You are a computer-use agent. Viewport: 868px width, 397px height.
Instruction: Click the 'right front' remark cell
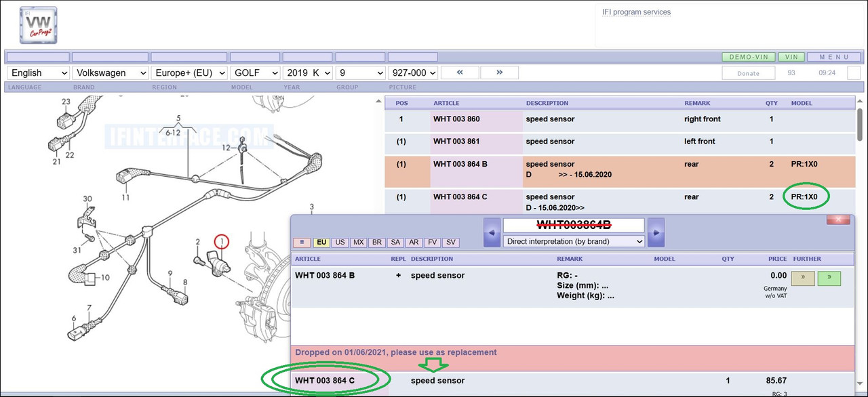coord(703,119)
